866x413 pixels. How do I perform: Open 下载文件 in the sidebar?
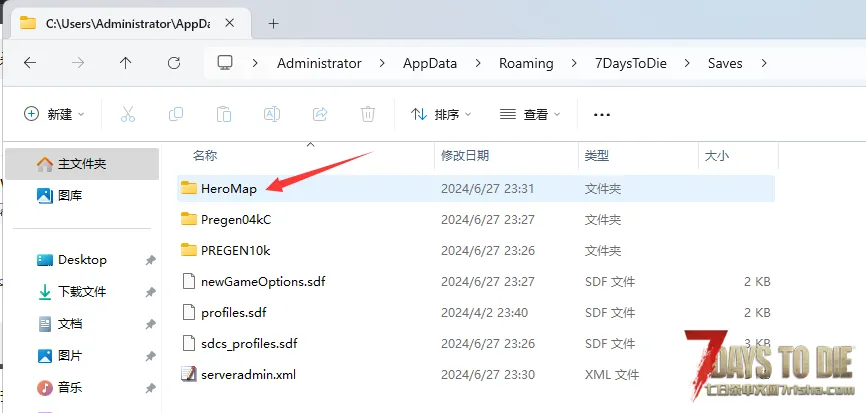pyautogui.click(x=82, y=292)
